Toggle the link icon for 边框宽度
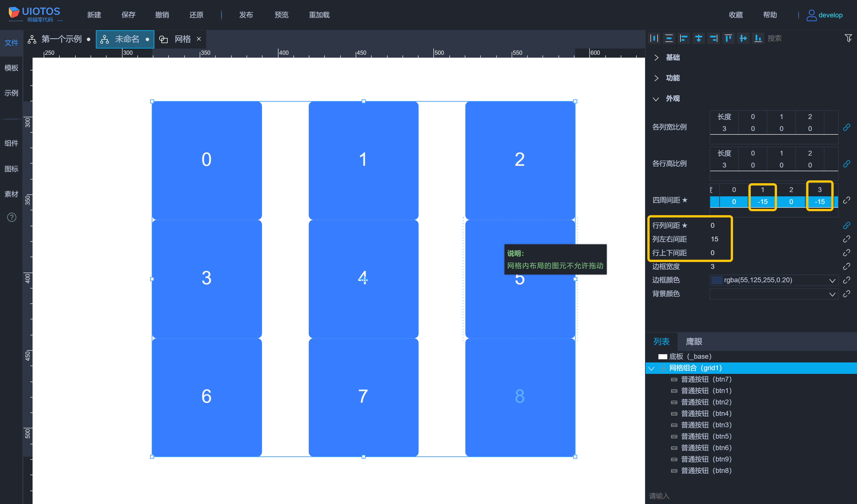Image resolution: width=857 pixels, height=504 pixels. coord(846,267)
